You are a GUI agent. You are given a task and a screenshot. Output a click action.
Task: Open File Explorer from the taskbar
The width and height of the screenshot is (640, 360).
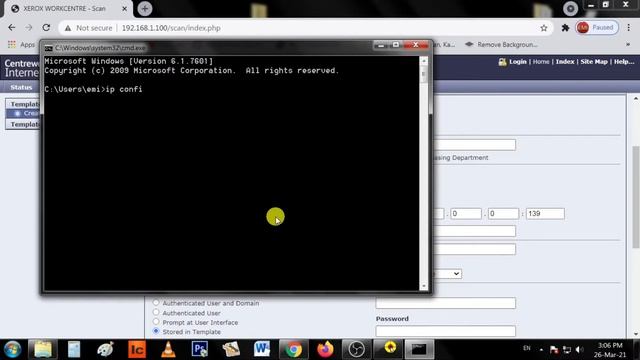pos(42,349)
